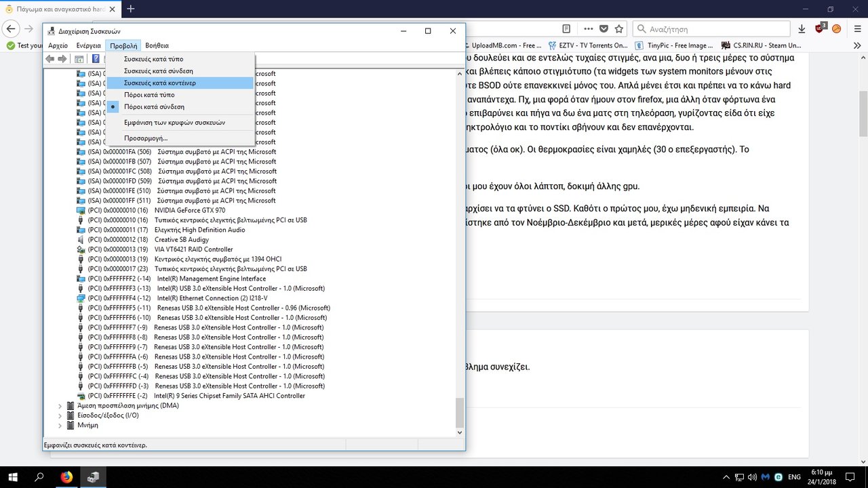Open the Windows Start menu
This screenshot has height=488, width=868.
click(x=14, y=477)
